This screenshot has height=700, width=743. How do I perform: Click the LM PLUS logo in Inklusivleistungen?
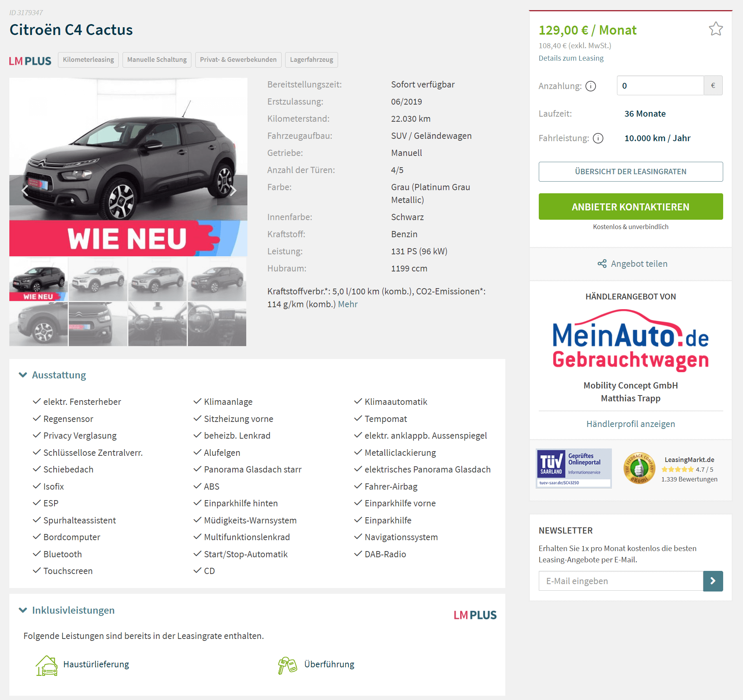coord(475,615)
